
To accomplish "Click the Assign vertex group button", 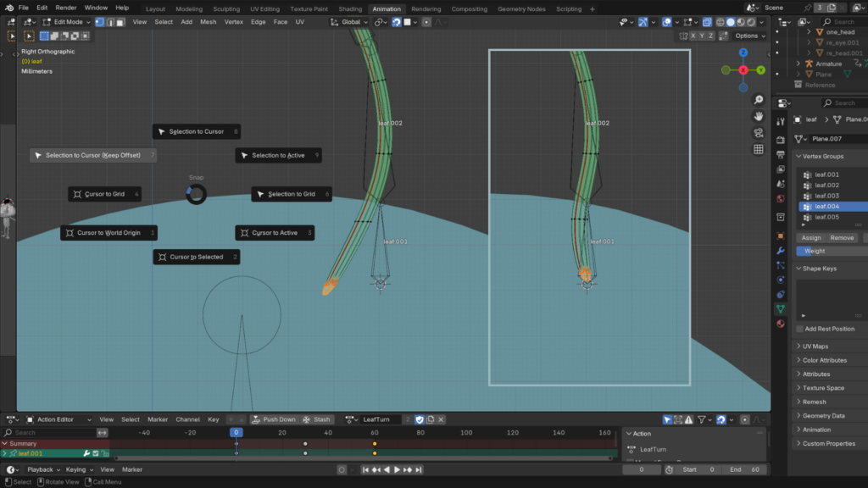I will click(x=811, y=238).
